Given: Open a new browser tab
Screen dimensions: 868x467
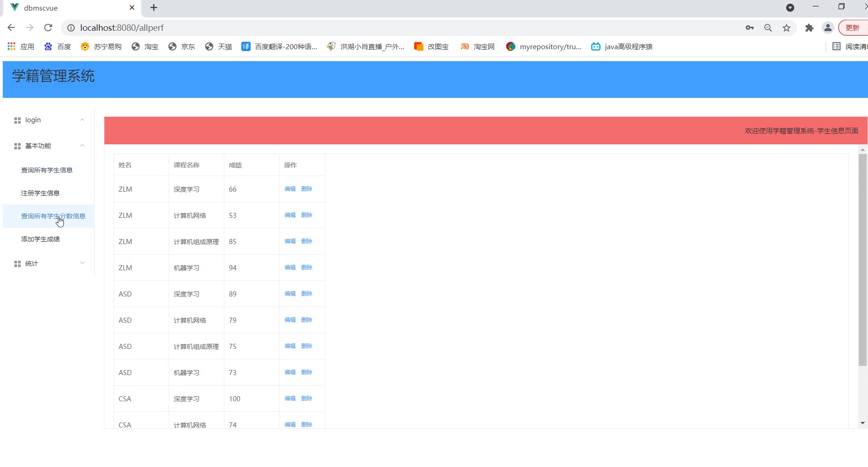Looking at the screenshot, I should coord(154,7).
